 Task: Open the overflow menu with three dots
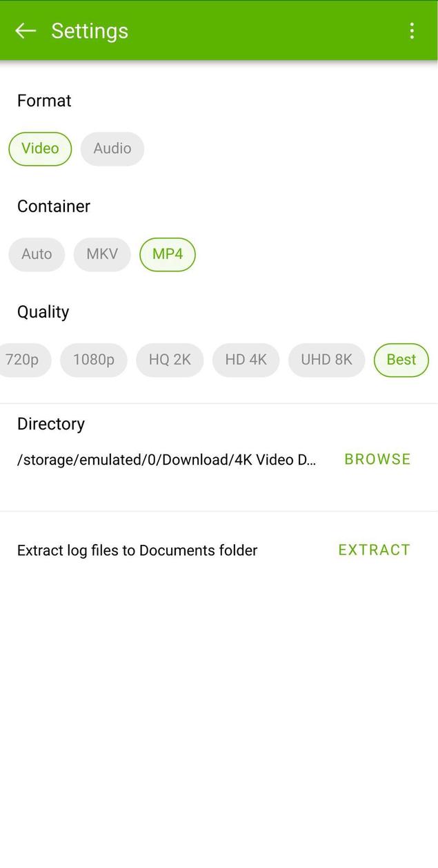(412, 30)
